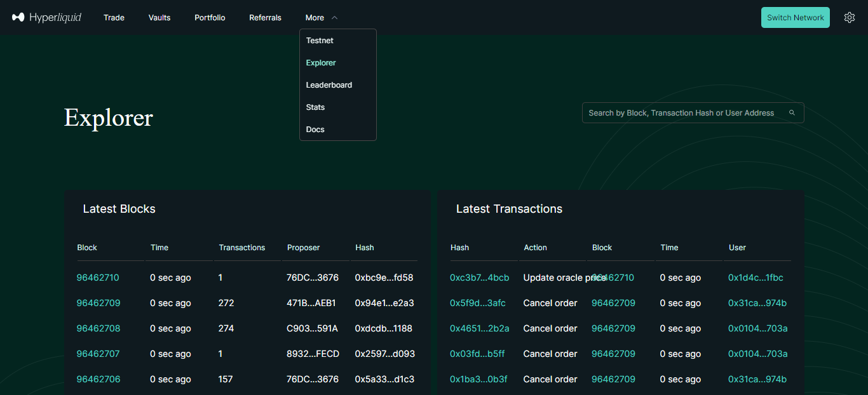868x395 pixels.
Task: Open transaction hash 0x5f9d...3afc
Action: tap(478, 303)
